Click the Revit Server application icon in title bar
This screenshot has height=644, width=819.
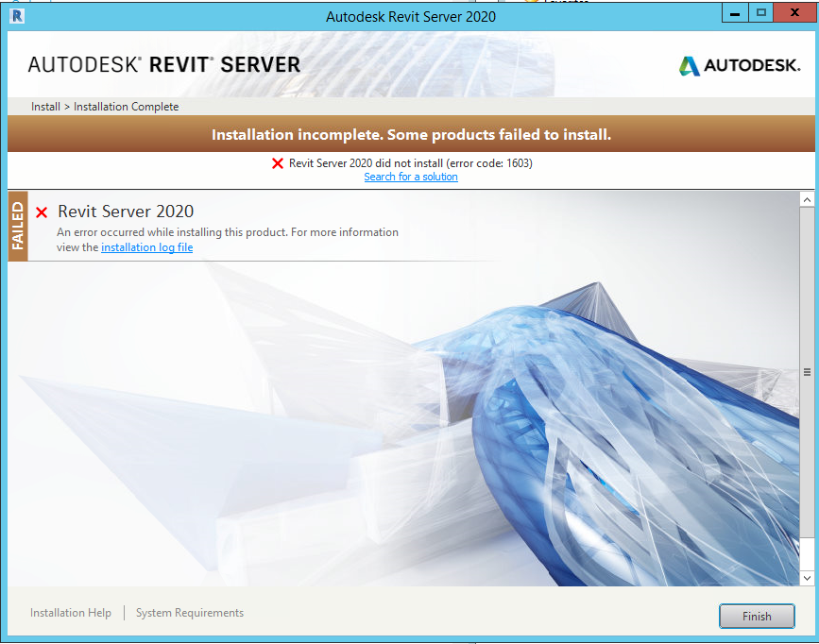click(16, 15)
